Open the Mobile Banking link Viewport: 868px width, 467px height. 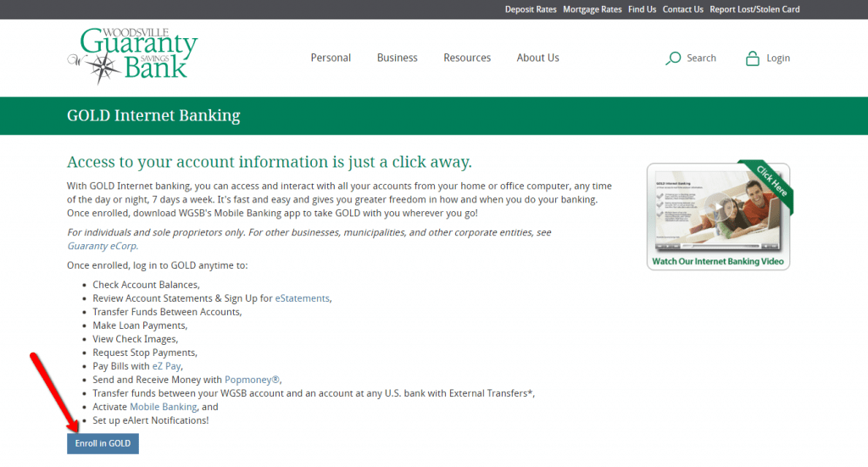pyautogui.click(x=164, y=407)
